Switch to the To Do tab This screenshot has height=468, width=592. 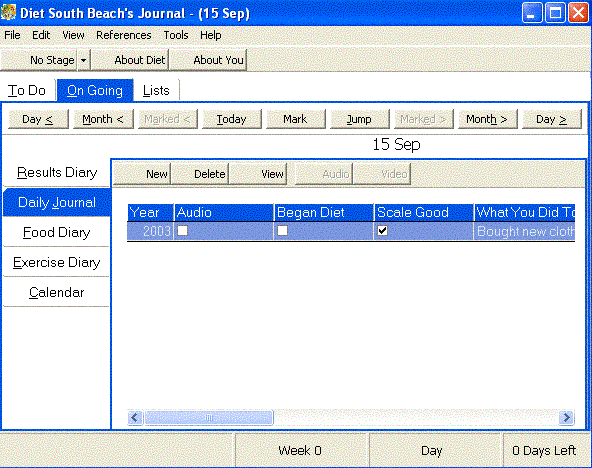[27, 91]
